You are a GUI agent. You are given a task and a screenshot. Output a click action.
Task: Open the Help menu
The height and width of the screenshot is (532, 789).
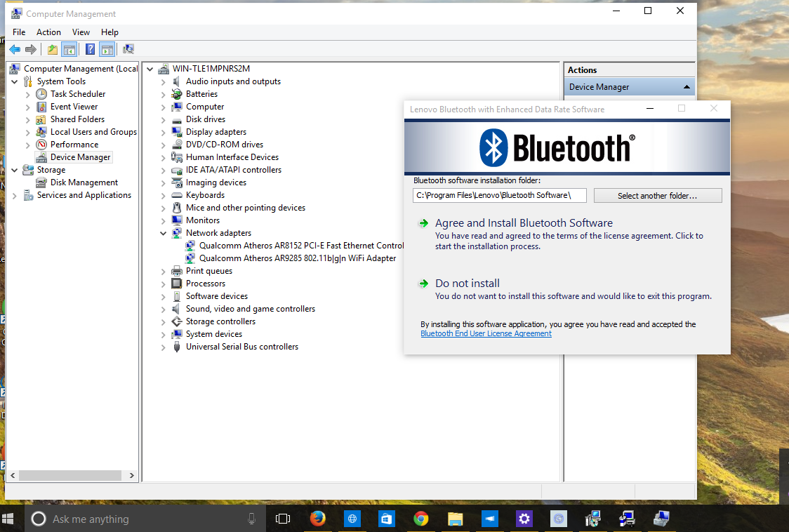coord(110,32)
